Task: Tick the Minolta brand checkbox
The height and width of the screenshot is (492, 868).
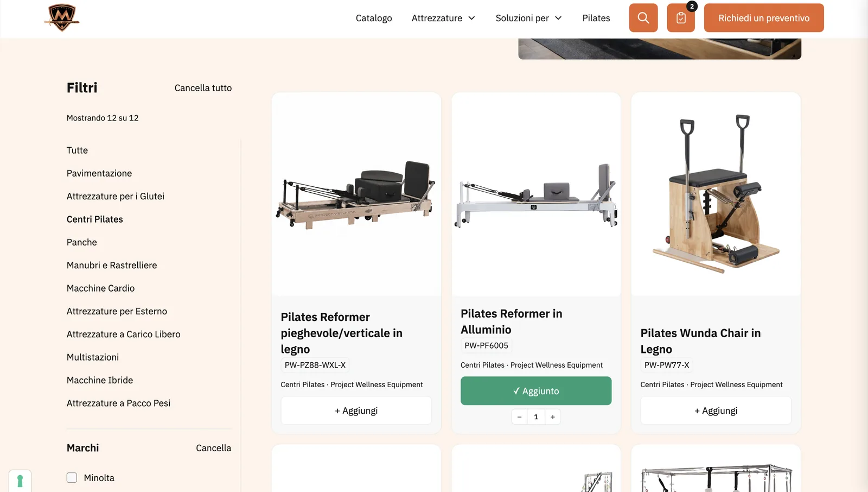Action: coord(72,478)
